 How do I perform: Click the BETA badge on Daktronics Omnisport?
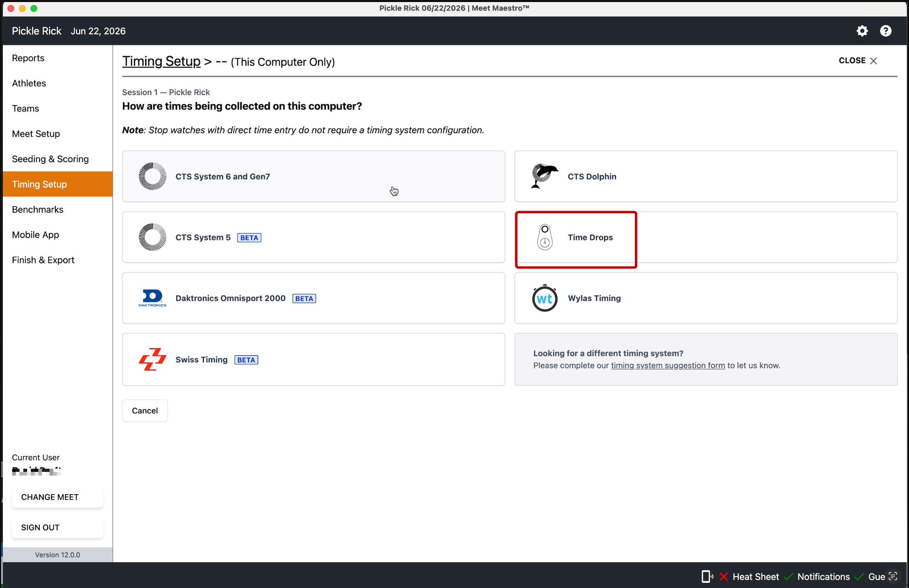[304, 298]
